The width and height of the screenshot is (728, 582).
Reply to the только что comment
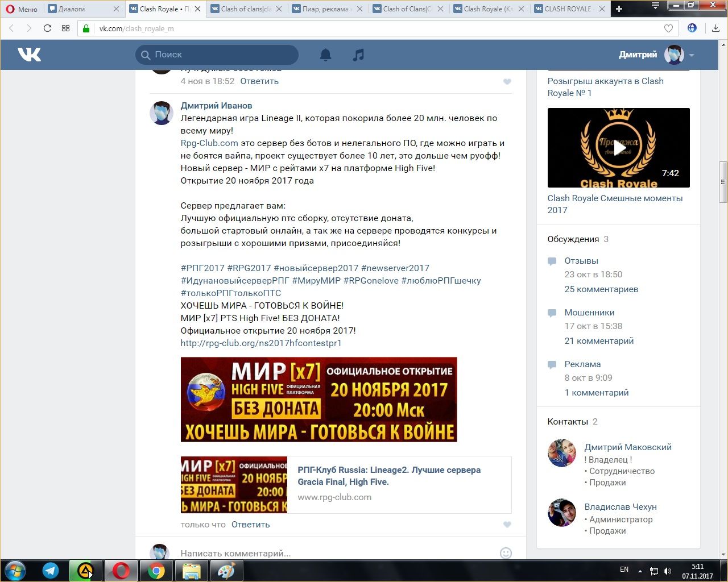click(x=250, y=525)
